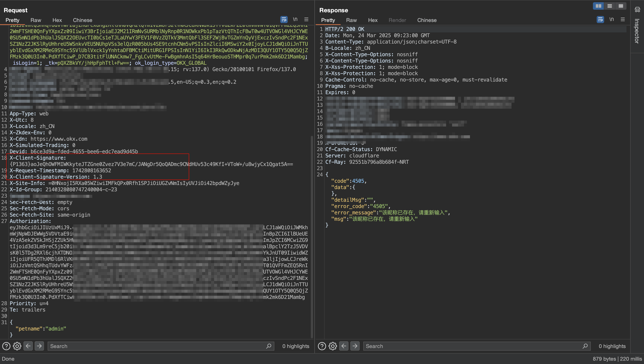
Task: Click the Done status text
Action: coord(8,359)
